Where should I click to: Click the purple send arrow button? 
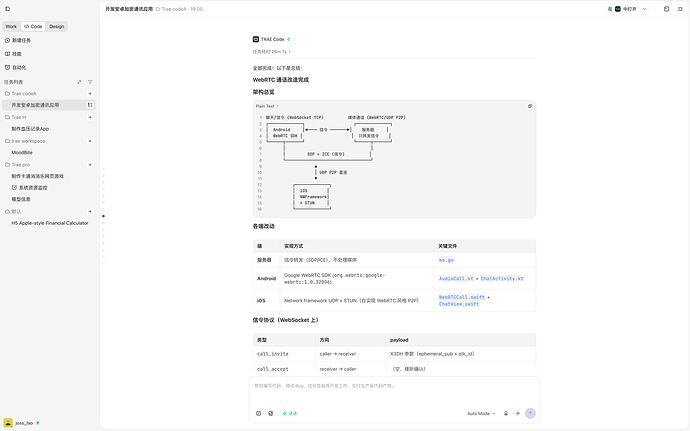530,413
